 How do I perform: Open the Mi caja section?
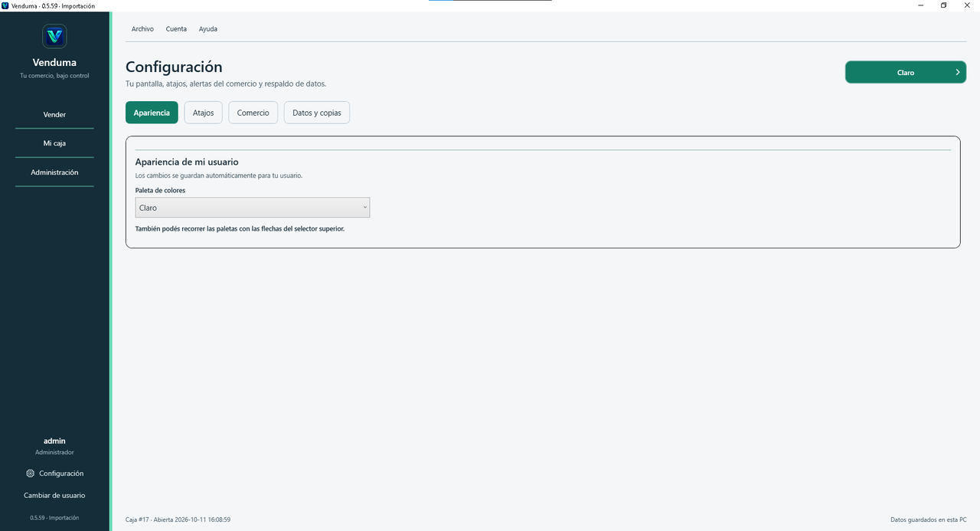coord(54,143)
